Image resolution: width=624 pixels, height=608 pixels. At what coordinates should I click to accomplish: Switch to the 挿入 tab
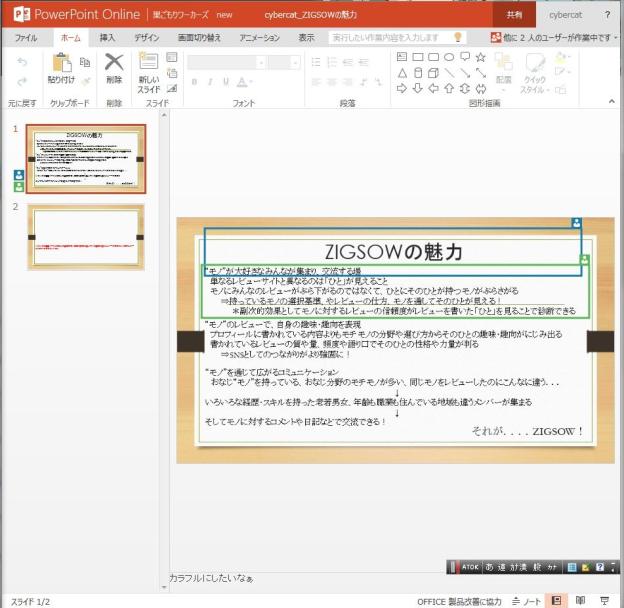pos(107,38)
